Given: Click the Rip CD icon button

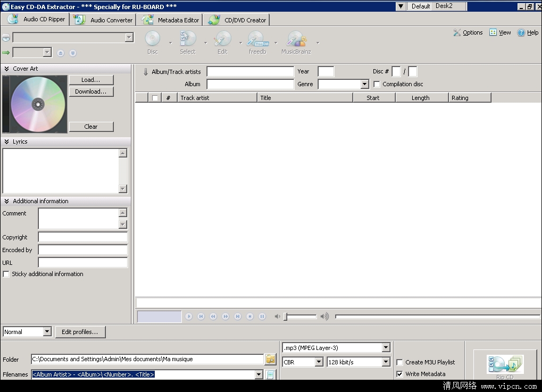Looking at the screenshot, I should pos(504,365).
